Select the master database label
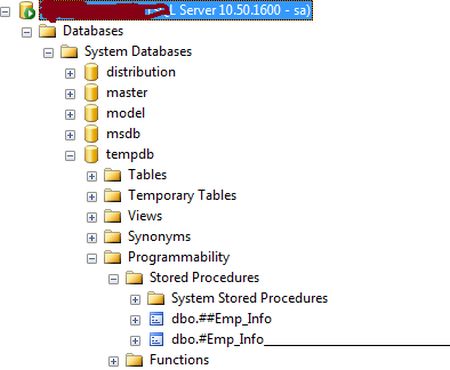Viewport: 450px width, 370px height. pyautogui.click(x=127, y=93)
